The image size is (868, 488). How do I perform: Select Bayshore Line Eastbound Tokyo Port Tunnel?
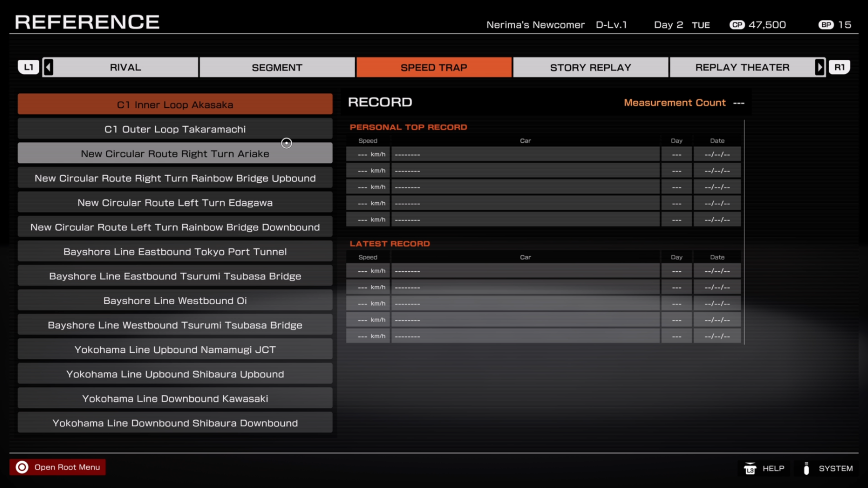tap(175, 251)
